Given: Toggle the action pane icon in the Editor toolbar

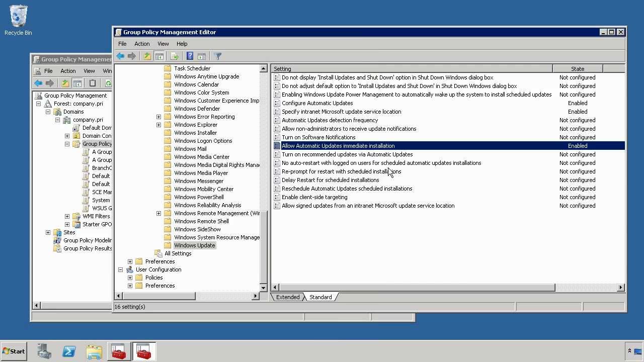Looking at the screenshot, I should pos(202,56).
